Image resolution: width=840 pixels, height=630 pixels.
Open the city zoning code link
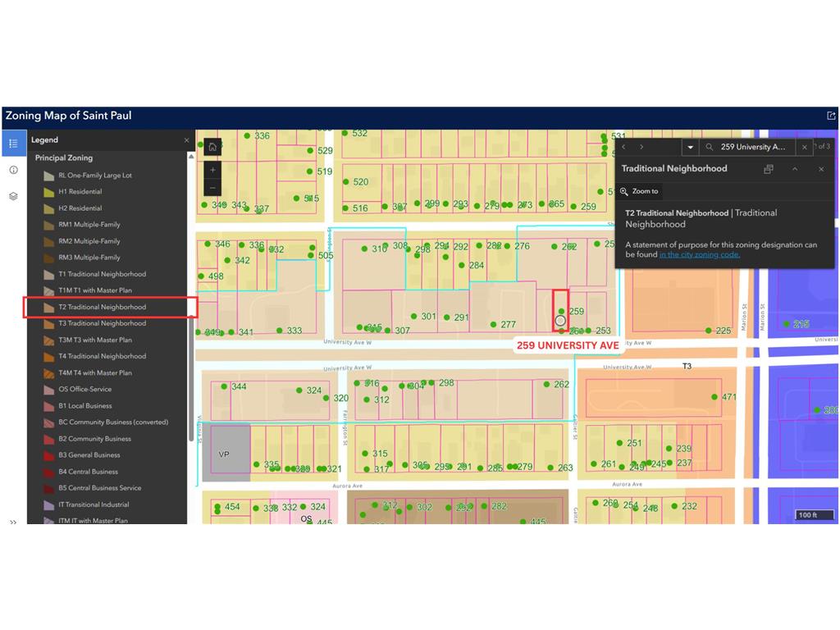699,254
